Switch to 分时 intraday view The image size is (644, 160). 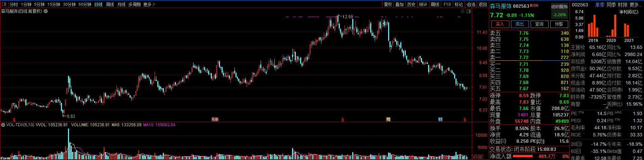click(x=14, y=4)
